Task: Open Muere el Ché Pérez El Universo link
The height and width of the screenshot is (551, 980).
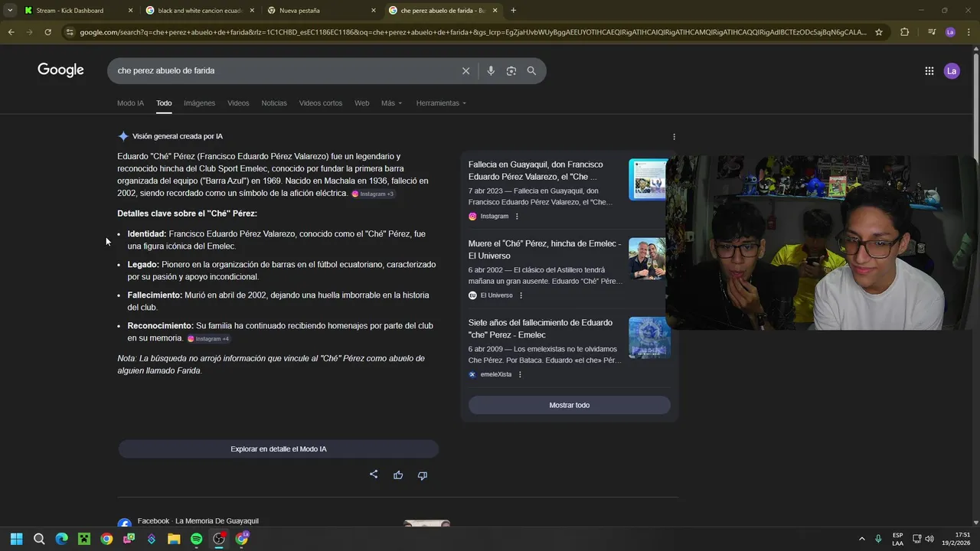Action: pyautogui.click(x=544, y=249)
